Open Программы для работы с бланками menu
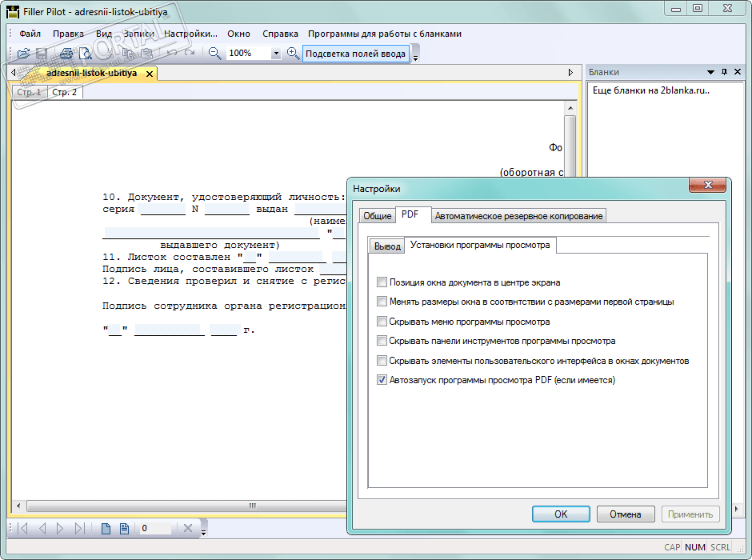The image size is (752, 560). (x=385, y=34)
